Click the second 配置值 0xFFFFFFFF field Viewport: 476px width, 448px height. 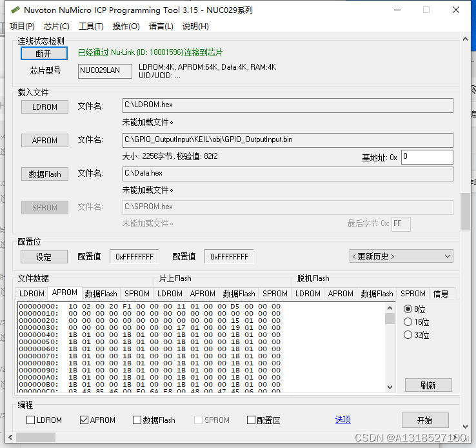click(229, 257)
